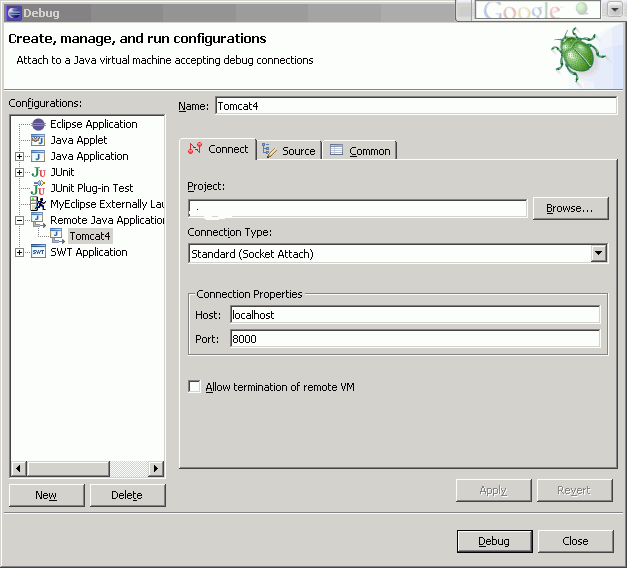Click the New configuration button
Viewport: 627px width, 568px height.
coord(46,495)
